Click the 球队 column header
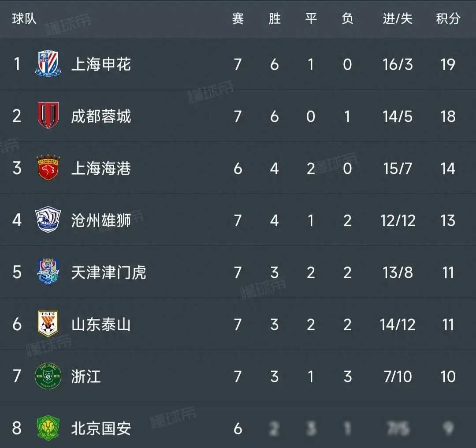Viewport: 476px width, 448px height. (24, 19)
